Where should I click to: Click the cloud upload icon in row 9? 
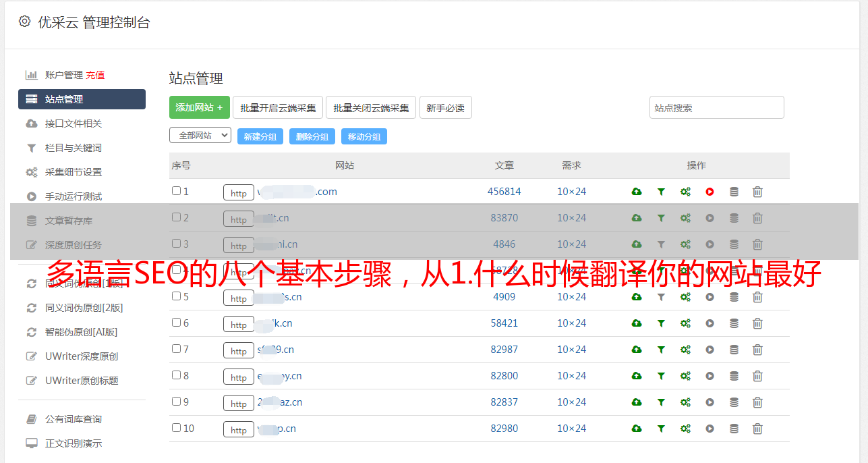(x=637, y=402)
